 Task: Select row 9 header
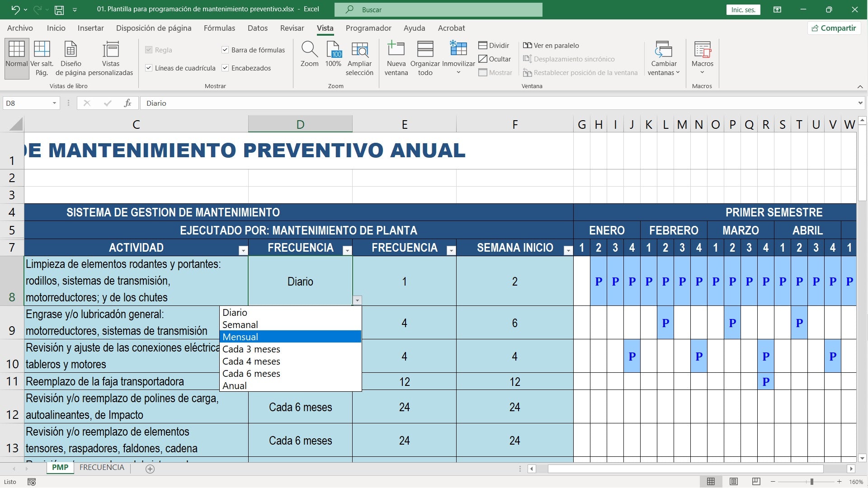[x=12, y=323]
